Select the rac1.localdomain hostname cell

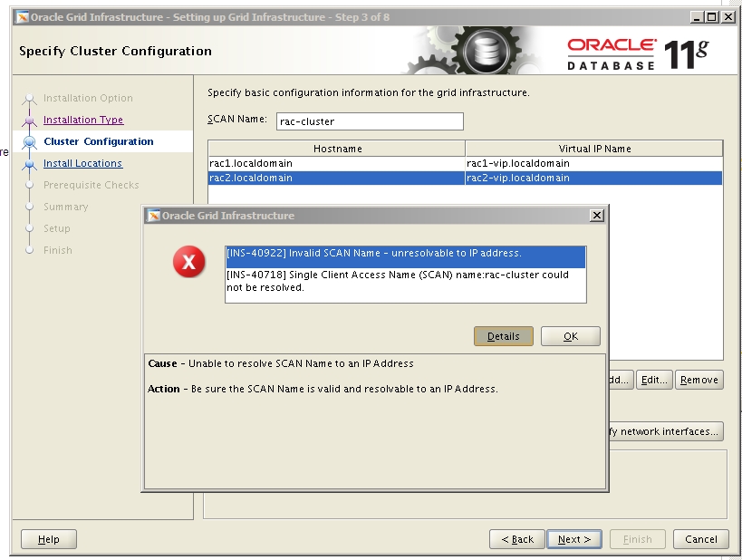[336, 163]
